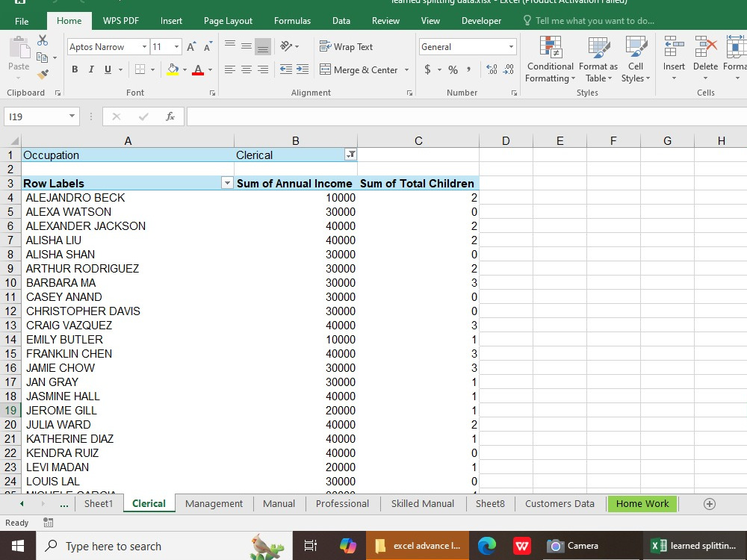
Task: Click the Increase Font Size icon
Action: point(191,46)
